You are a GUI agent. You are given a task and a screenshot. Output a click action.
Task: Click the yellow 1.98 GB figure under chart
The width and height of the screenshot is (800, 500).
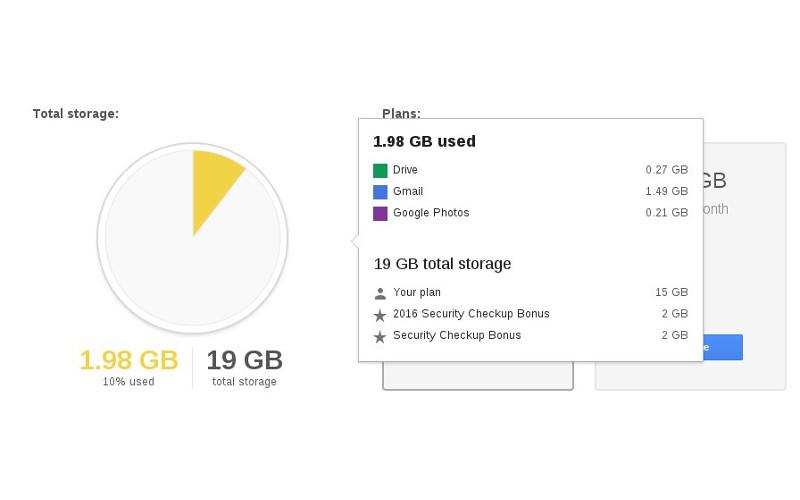[129, 360]
